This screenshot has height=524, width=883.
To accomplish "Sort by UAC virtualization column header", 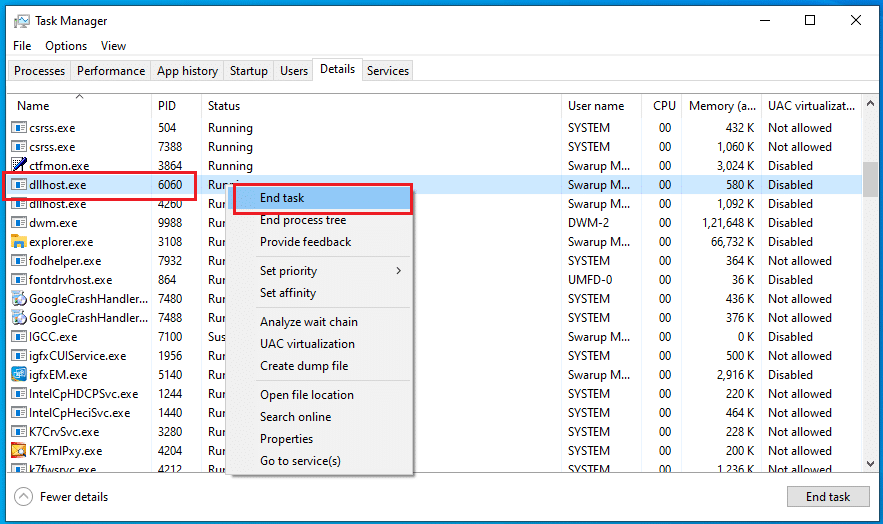I will click(x=811, y=106).
